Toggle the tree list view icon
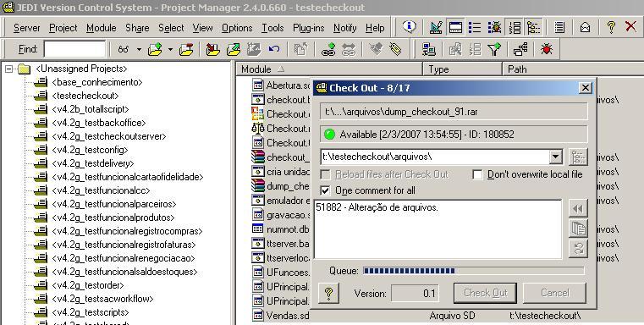 533,28
